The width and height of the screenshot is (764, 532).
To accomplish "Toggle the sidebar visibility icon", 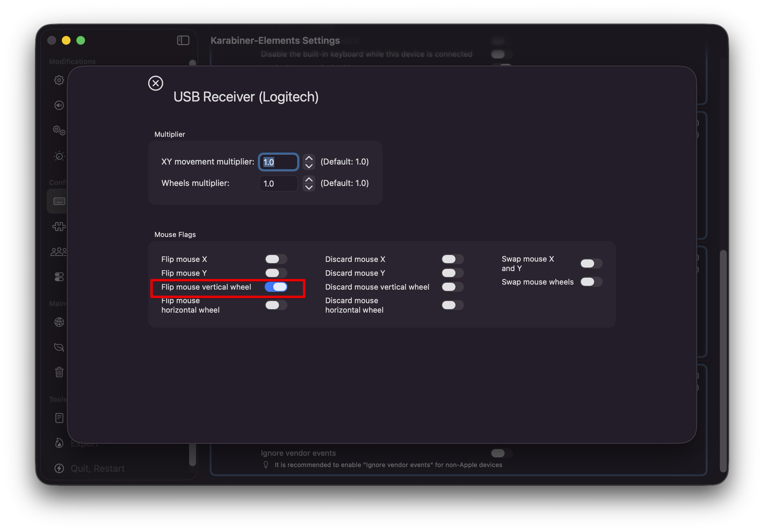I will [183, 41].
